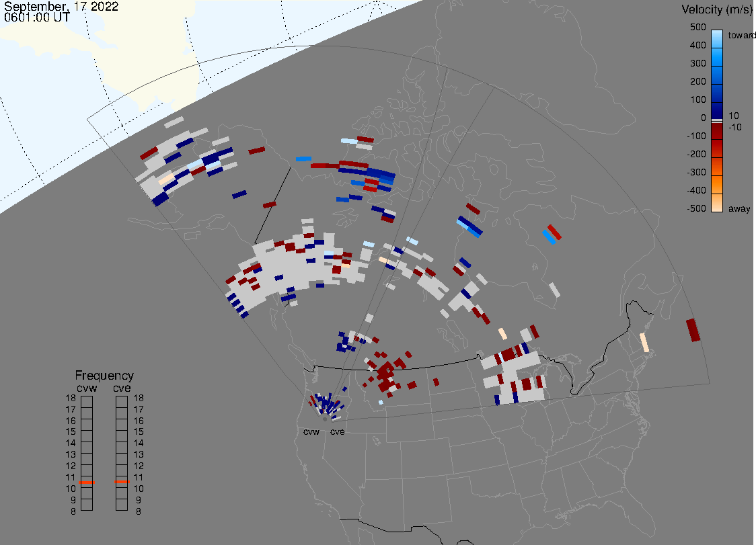Image resolution: width=756 pixels, height=545 pixels.
Task: Click the '14' label left of cvw bar
Action: (x=71, y=443)
